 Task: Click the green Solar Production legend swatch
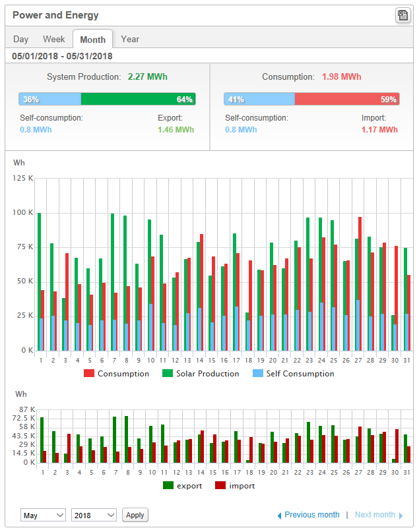(x=168, y=374)
